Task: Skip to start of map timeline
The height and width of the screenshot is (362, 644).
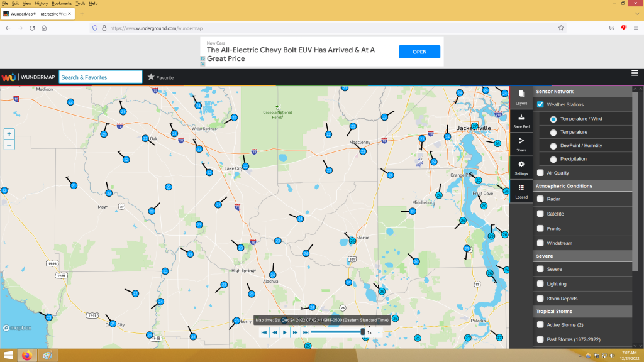Action: [x=264, y=332]
